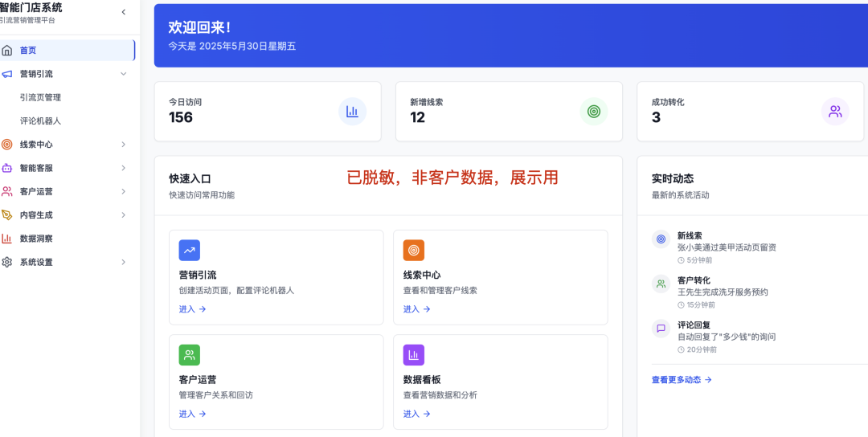Viewport: 868px width, 437px height.
Task: Click 进入 link in 客户运营 card
Action: [192, 414]
